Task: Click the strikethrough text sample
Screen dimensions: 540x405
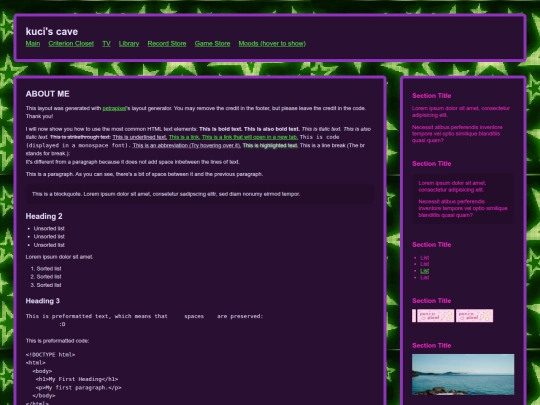Action: 80,137
